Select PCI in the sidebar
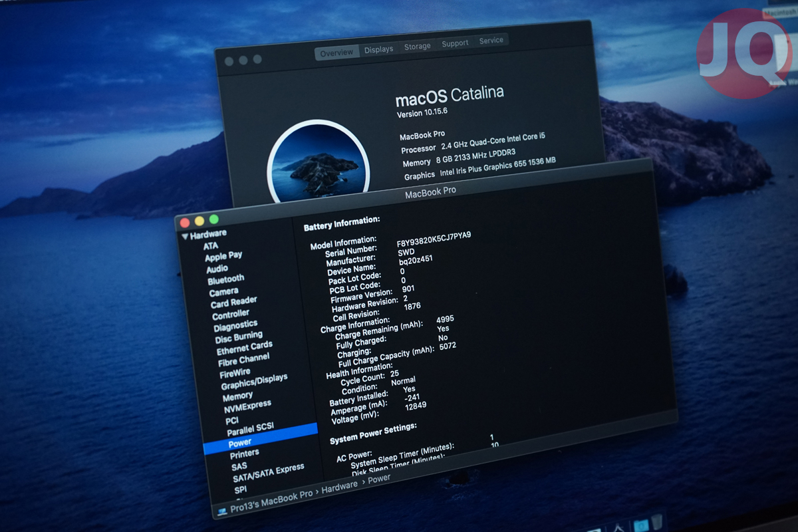Image resolution: width=798 pixels, height=532 pixels. [231, 421]
